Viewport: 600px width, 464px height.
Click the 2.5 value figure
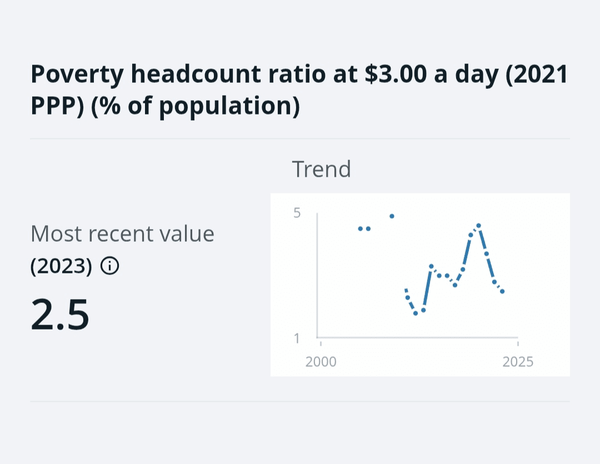click(61, 313)
